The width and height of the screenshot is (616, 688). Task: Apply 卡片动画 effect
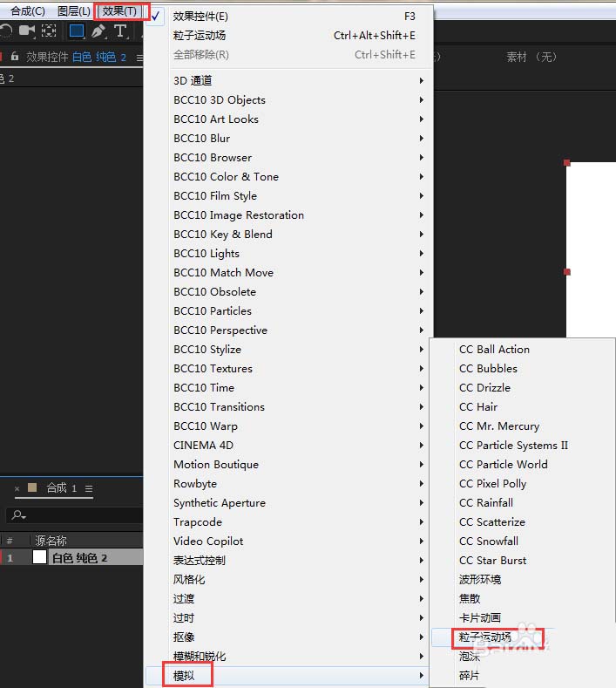[x=523, y=617]
